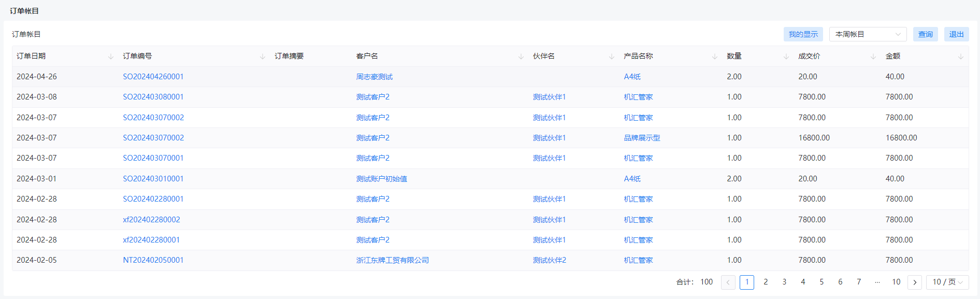
Task: Sort by 成交价 column arrow icon
Action: 873,56
